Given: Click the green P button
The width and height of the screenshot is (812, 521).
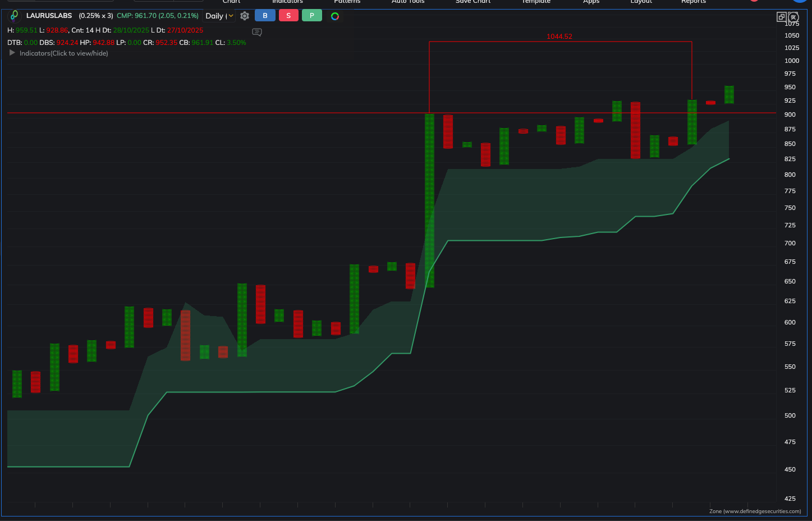Looking at the screenshot, I should [x=312, y=16].
